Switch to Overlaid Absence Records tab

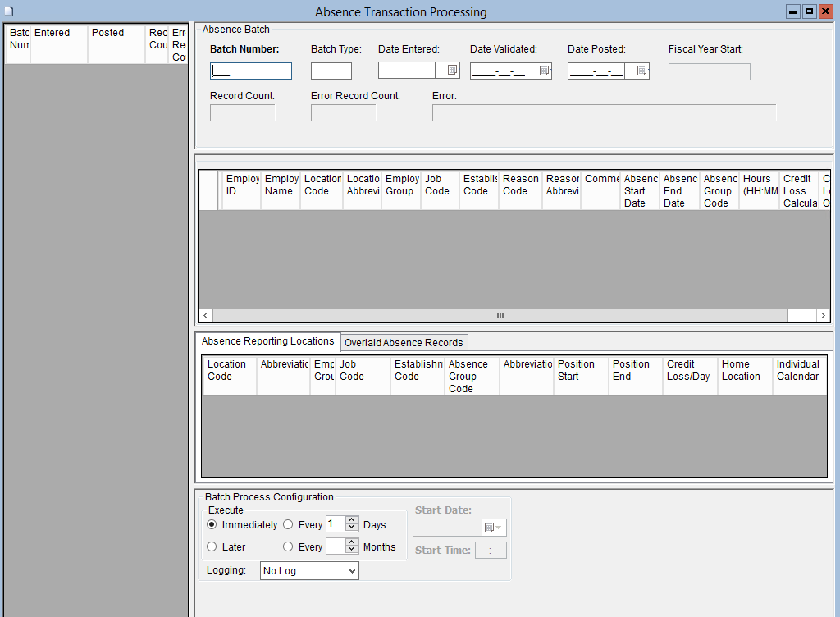pos(404,342)
